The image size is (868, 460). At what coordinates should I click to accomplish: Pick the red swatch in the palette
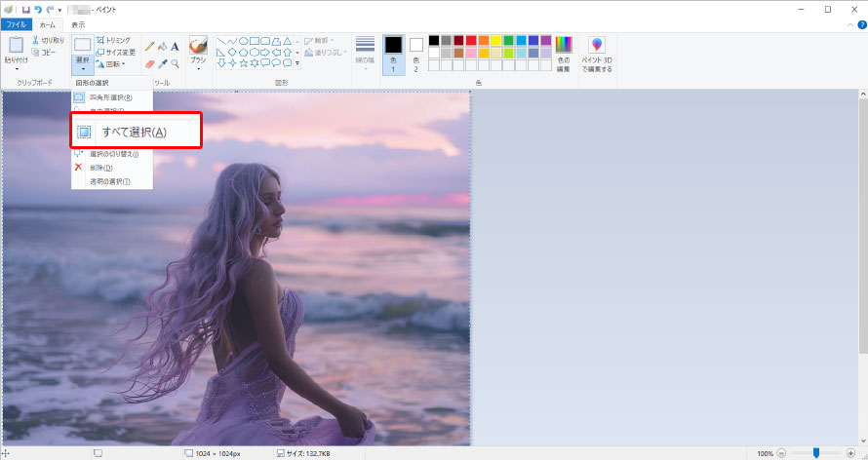pyautogui.click(x=471, y=40)
